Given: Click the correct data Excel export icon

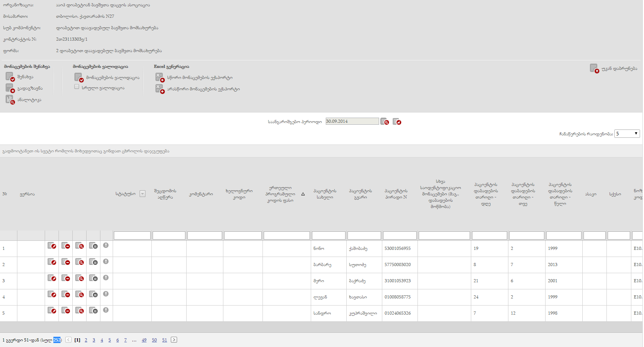Looking at the screenshot, I should 160,77.
